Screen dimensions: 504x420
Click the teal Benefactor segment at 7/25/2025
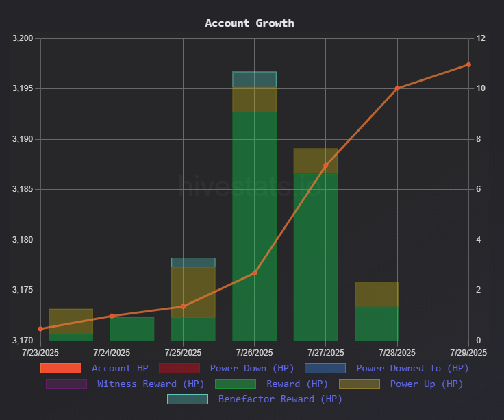tap(193, 262)
